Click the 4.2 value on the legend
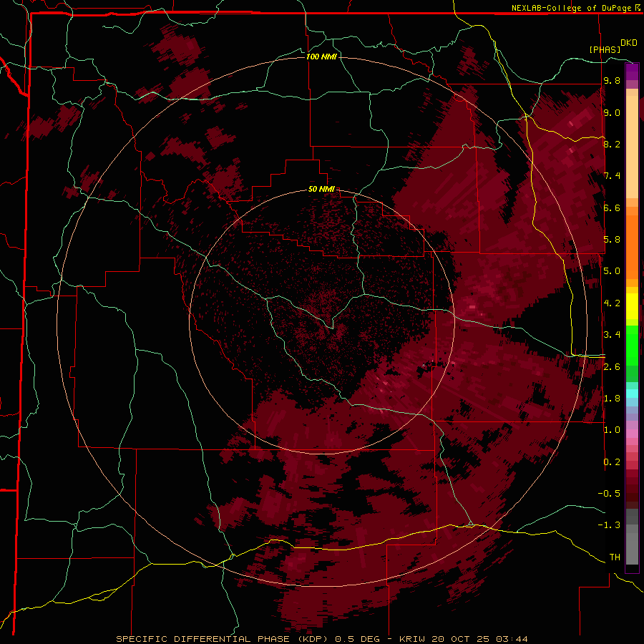 (612, 303)
